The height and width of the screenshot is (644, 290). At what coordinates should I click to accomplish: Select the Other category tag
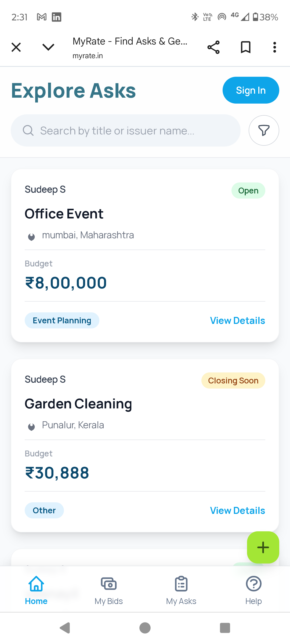(44, 510)
